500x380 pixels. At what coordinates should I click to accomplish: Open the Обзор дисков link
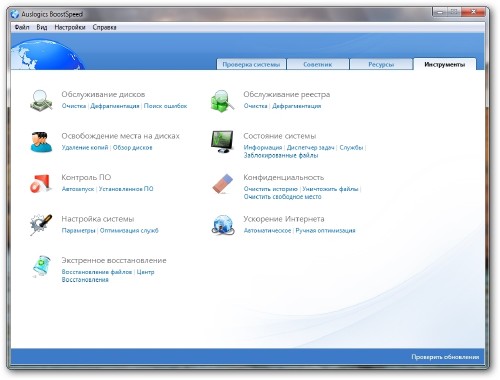(x=132, y=147)
